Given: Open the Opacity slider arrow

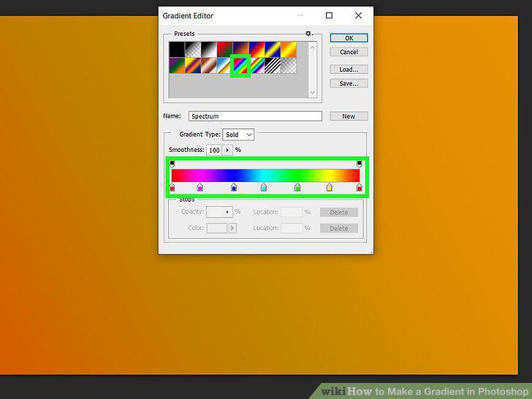Looking at the screenshot, I should click(227, 212).
